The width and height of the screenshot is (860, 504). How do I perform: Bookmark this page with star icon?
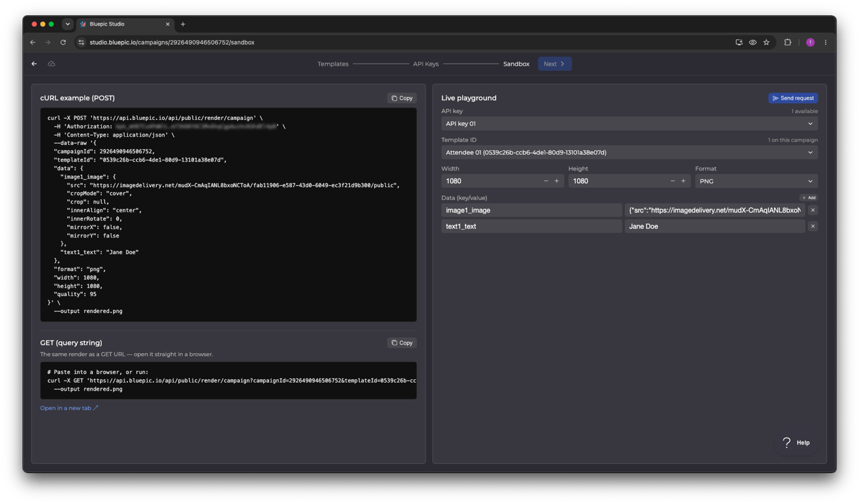(766, 43)
